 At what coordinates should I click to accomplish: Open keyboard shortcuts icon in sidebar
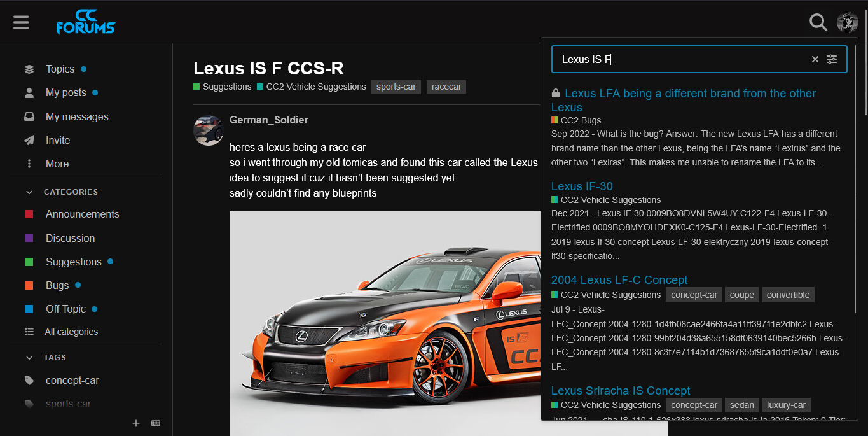click(155, 423)
